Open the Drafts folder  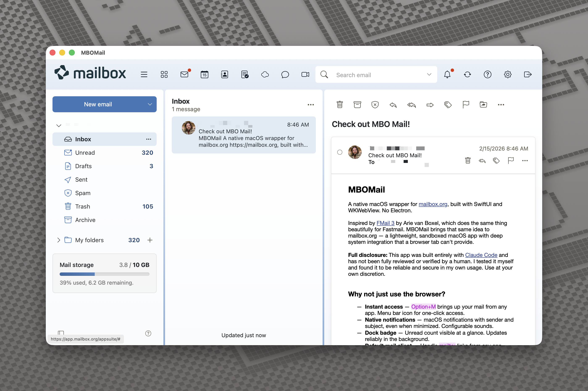coord(83,166)
